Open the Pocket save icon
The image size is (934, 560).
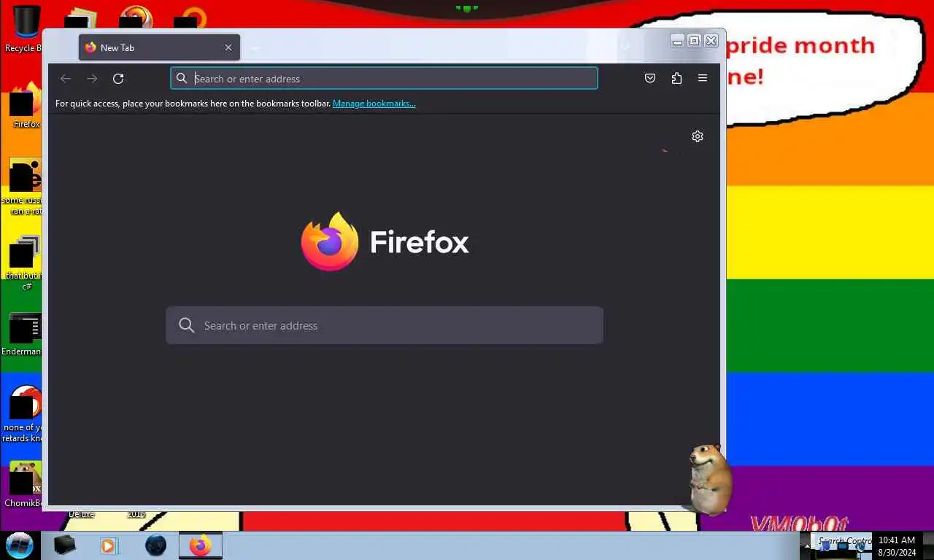[x=650, y=79]
